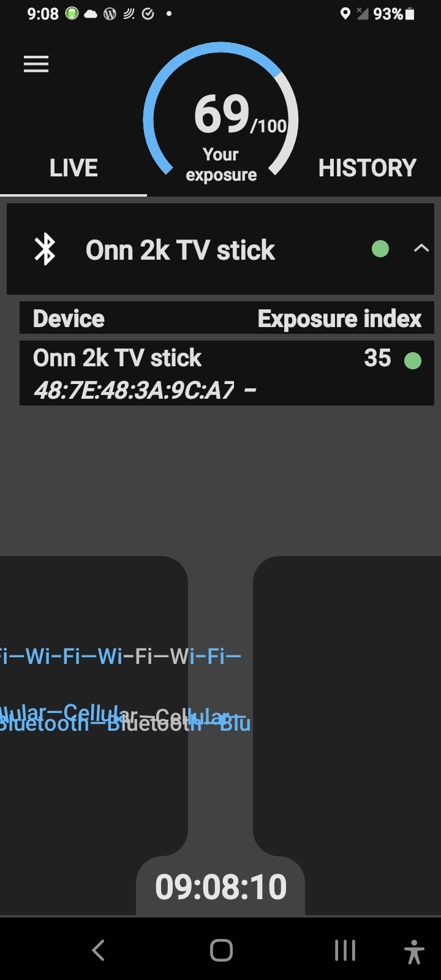
Task: Tap the exposure index value 35
Action: tap(377, 358)
